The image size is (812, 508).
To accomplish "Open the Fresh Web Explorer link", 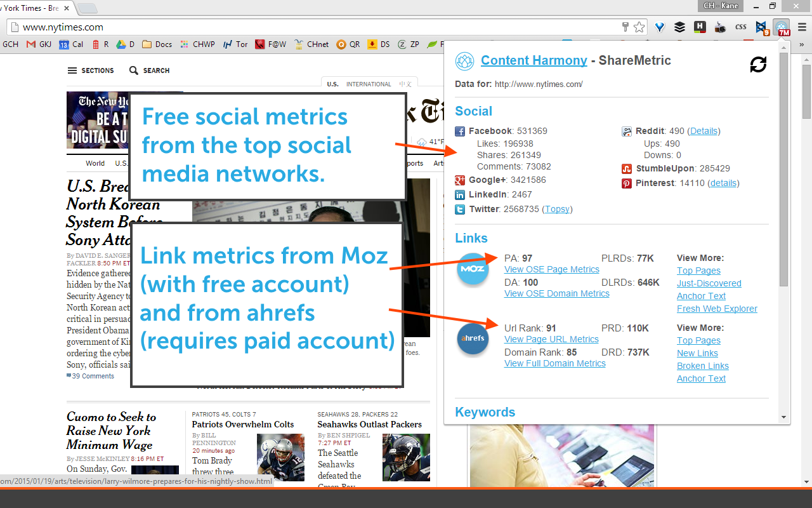I will tap(717, 309).
